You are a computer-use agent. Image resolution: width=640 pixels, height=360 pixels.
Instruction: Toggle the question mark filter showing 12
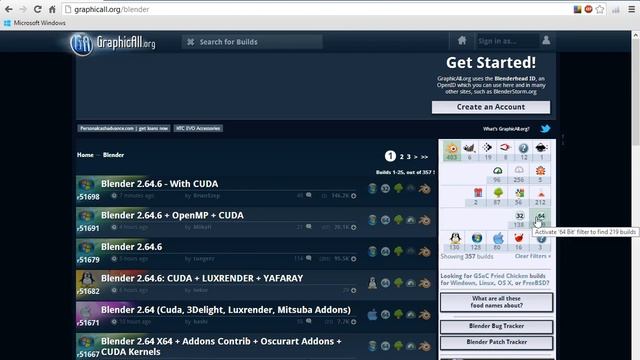(523, 151)
